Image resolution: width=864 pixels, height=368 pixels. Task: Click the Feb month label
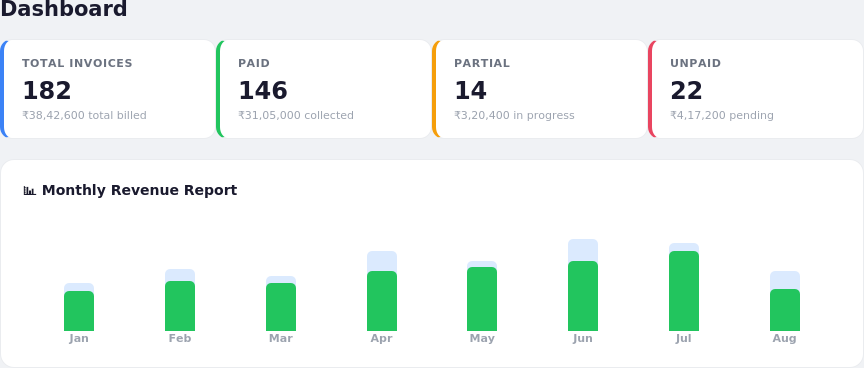tap(180, 338)
